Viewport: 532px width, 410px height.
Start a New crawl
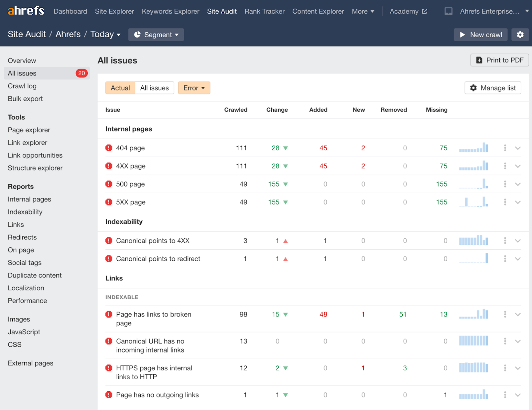480,35
